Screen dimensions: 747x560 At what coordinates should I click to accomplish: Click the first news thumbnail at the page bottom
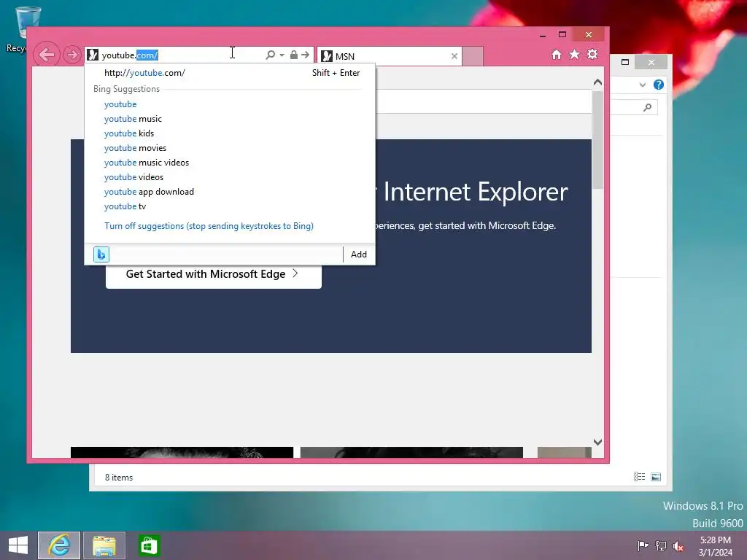(x=182, y=452)
